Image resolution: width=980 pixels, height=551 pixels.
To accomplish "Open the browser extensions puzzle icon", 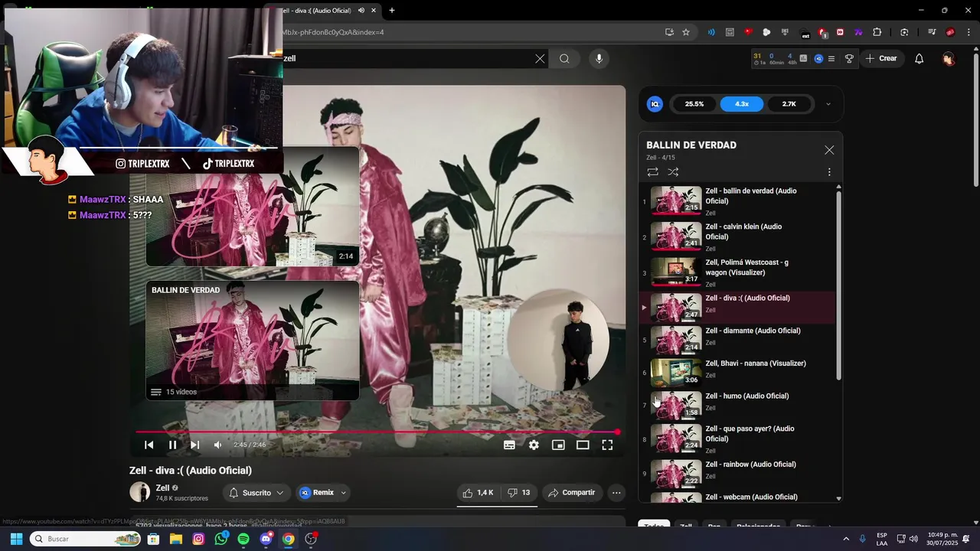I will point(877,32).
